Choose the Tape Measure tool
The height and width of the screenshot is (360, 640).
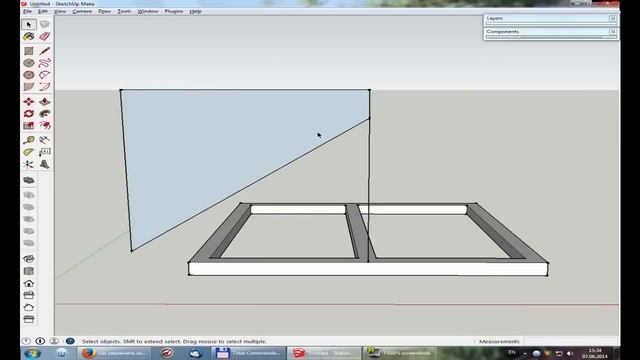(29, 140)
